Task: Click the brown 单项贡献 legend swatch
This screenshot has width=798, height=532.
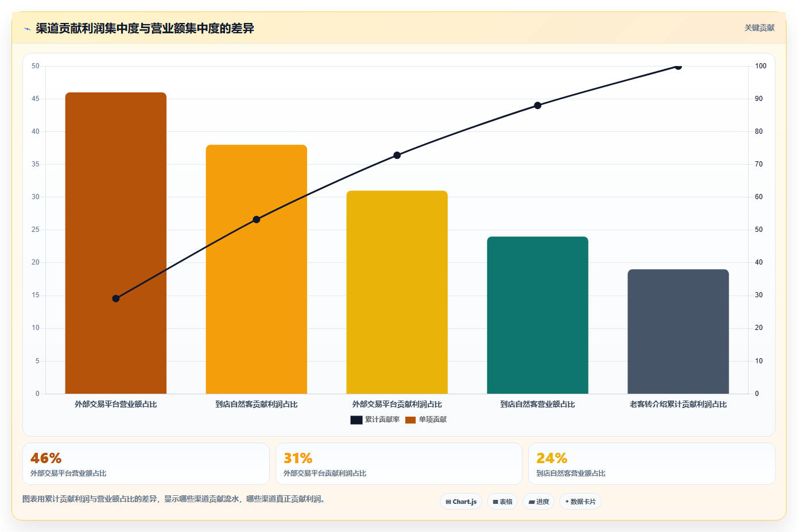Action: [x=410, y=420]
